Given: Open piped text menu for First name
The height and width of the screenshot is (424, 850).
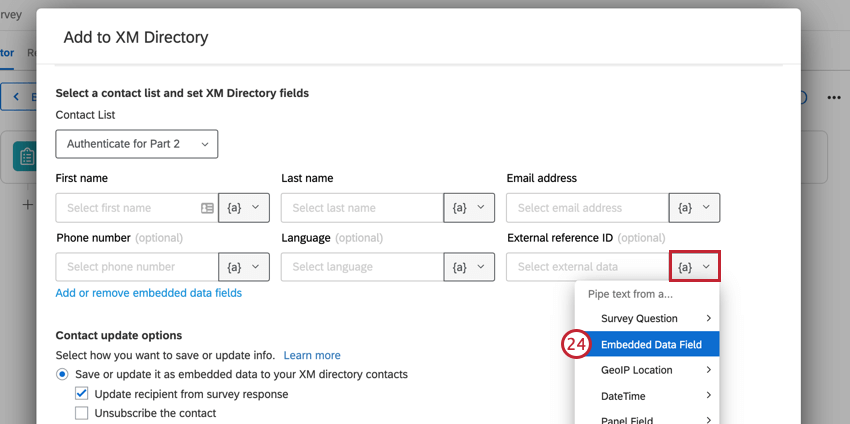Looking at the screenshot, I should point(243,208).
